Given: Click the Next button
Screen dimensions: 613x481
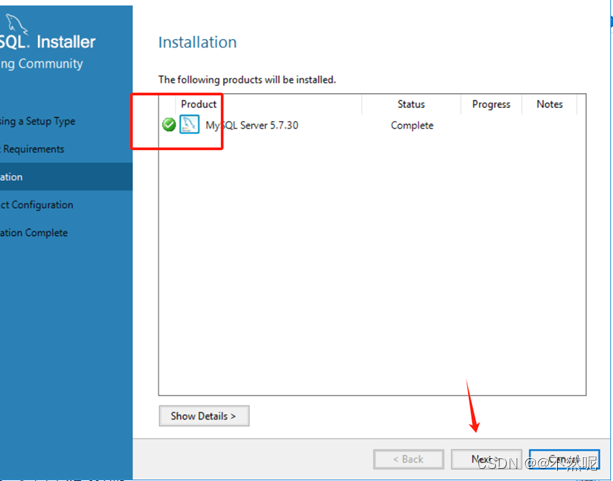Looking at the screenshot, I should coord(486,459).
